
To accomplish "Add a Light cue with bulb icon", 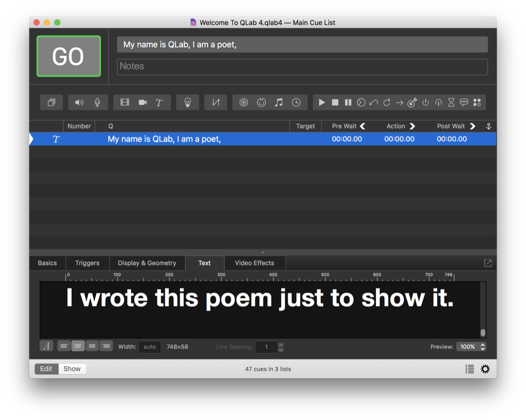I will [187, 102].
